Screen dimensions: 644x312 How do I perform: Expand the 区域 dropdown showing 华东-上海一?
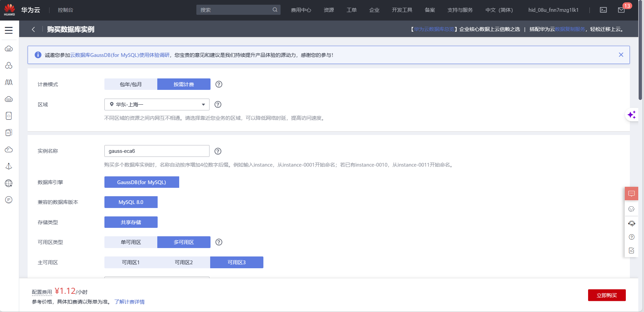pyautogui.click(x=157, y=104)
